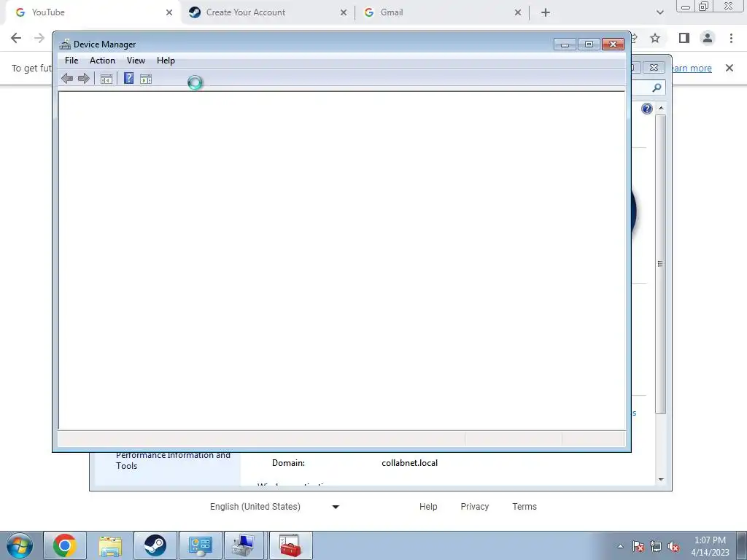Open Chrome tab search chevron
The image size is (747, 560).
point(659,12)
